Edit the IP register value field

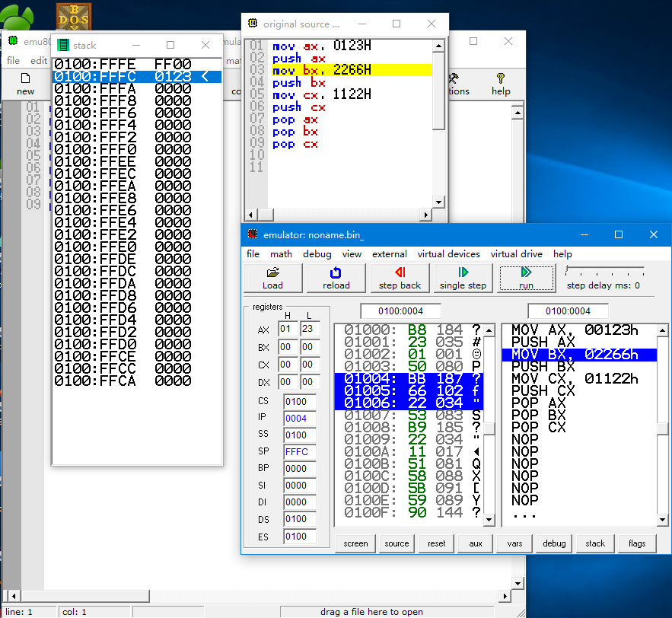click(x=299, y=418)
